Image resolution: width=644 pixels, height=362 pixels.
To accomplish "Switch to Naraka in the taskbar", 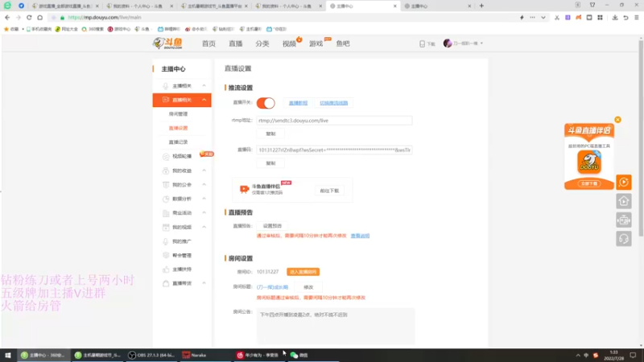I will 204,355.
